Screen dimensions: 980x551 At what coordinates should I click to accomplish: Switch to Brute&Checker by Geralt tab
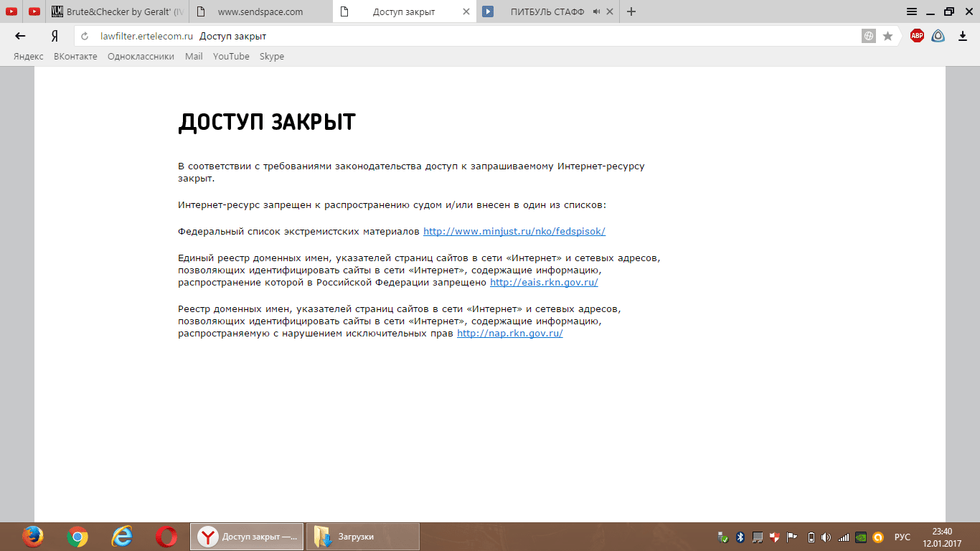[x=118, y=11]
